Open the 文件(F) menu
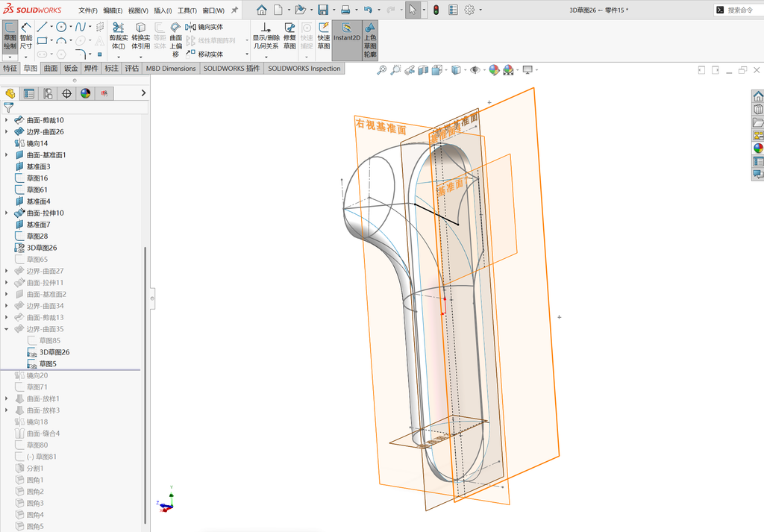The height and width of the screenshot is (532, 764). point(88,10)
